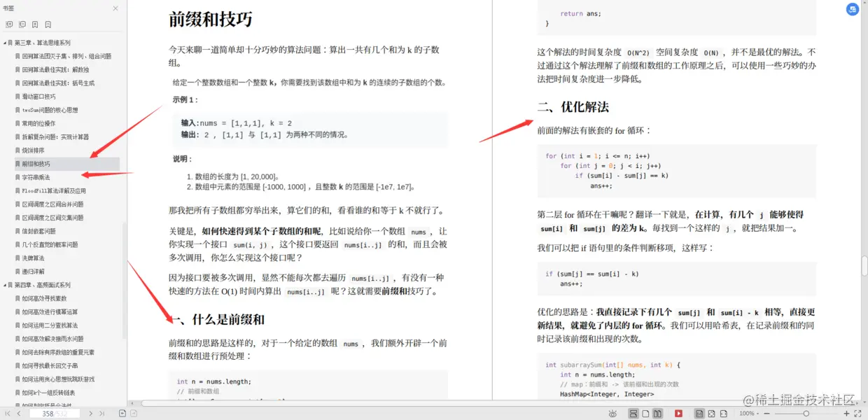Expand all bookmarks with the plus icon
868x420 pixels.
click(x=9, y=24)
